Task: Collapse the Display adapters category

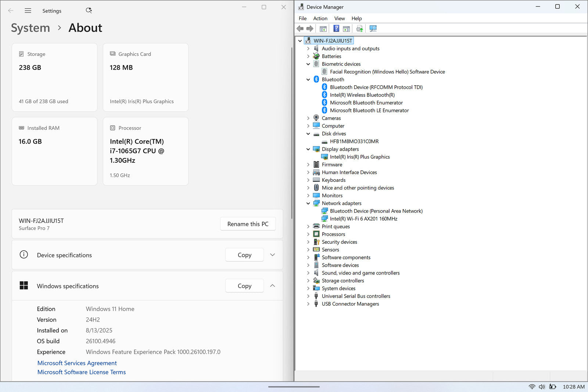Action: [x=308, y=149]
